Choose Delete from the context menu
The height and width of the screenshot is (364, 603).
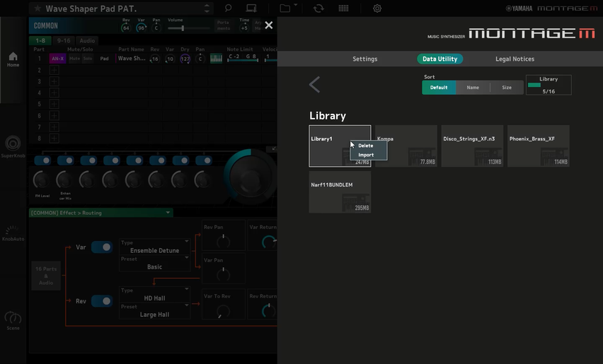pos(366,146)
